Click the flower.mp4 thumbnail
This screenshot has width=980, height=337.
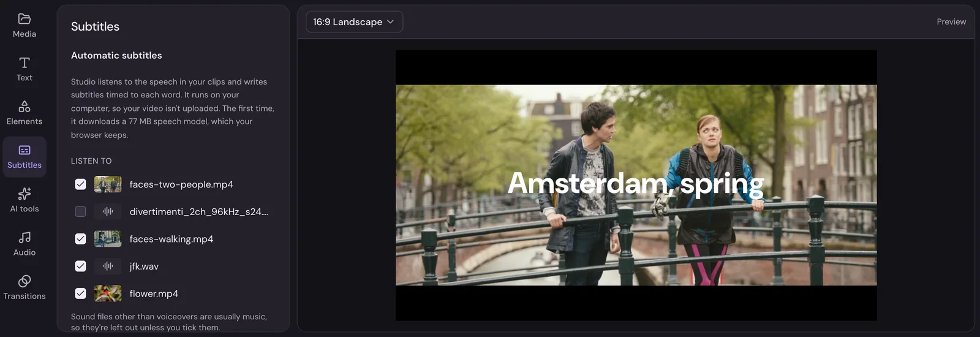coord(108,293)
